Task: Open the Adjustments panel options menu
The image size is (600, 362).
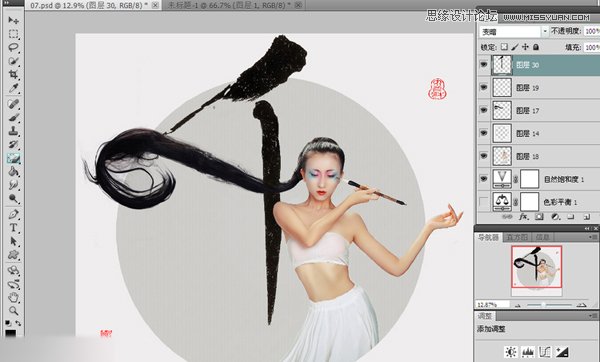Action: click(594, 316)
